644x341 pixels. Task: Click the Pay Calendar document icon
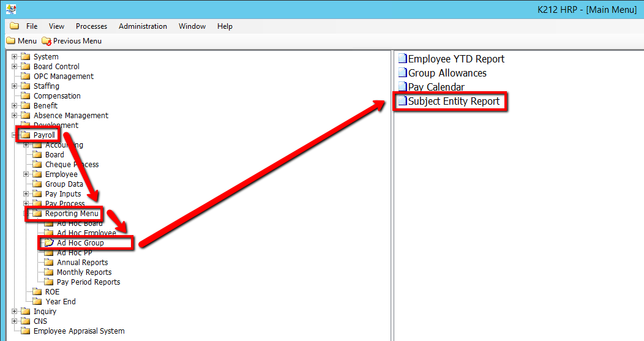[x=402, y=88]
